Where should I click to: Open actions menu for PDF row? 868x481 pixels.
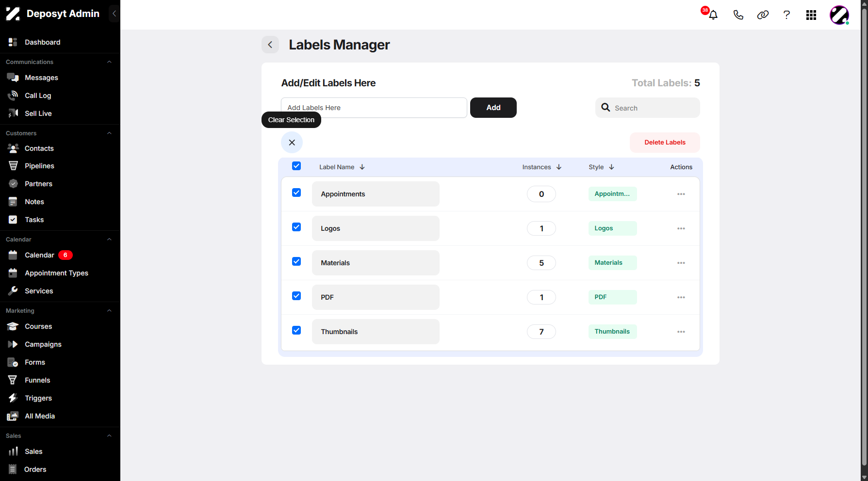tap(681, 297)
